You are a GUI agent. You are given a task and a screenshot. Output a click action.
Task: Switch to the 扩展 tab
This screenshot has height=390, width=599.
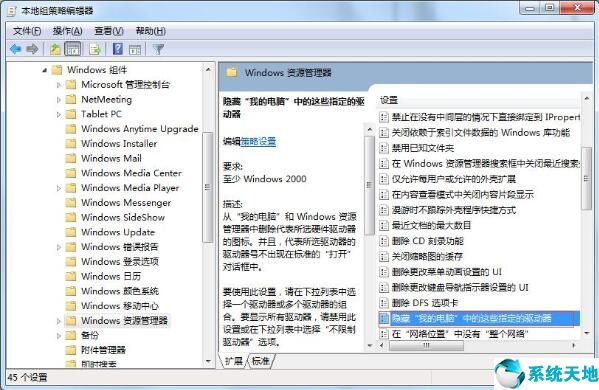click(233, 361)
